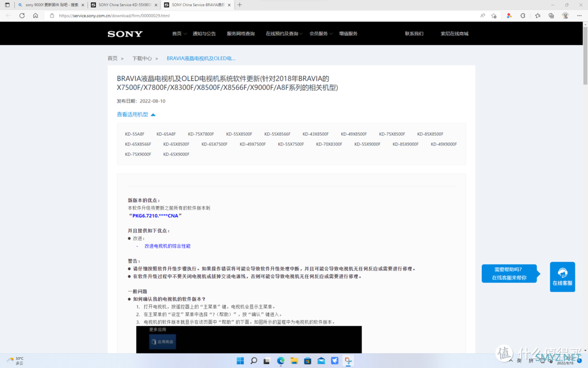Select the KD-65X9000F model text

176,154
